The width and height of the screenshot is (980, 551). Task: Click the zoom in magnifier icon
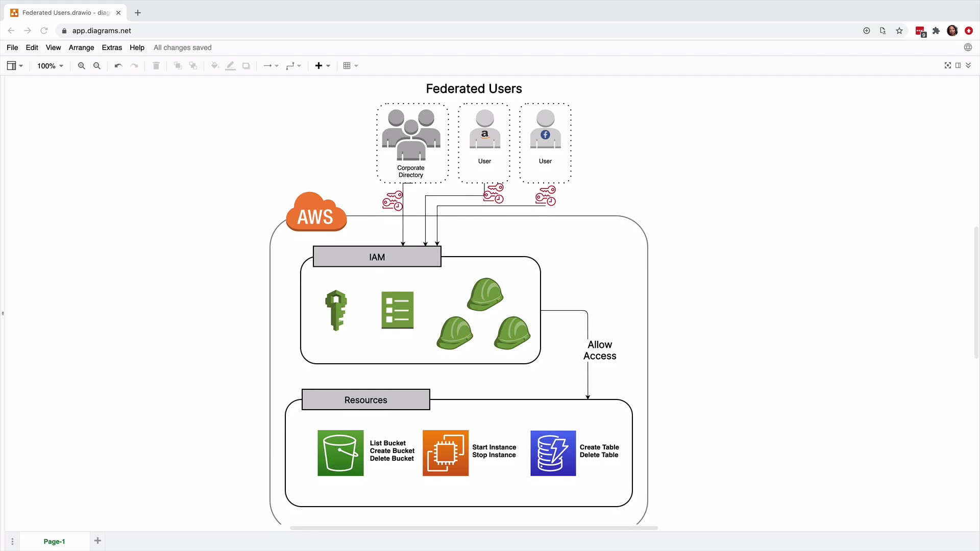pos(81,66)
